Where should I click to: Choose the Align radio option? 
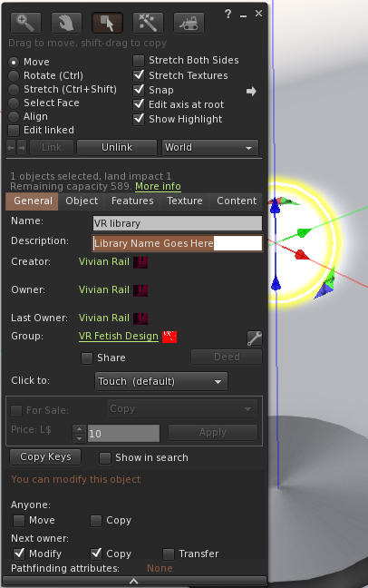14,117
